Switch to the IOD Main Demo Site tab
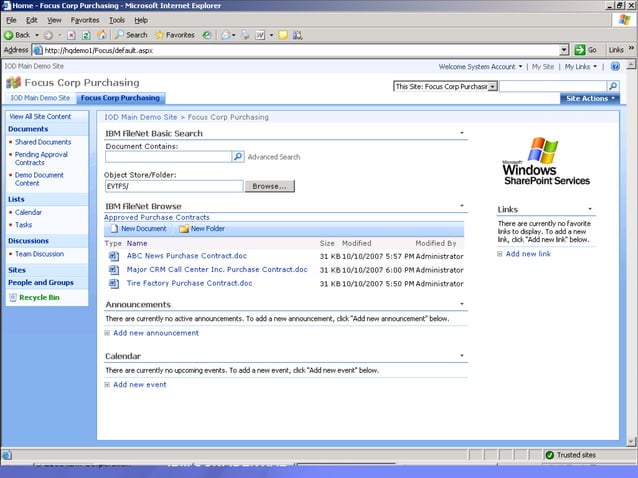The height and width of the screenshot is (478, 638). pos(40,99)
